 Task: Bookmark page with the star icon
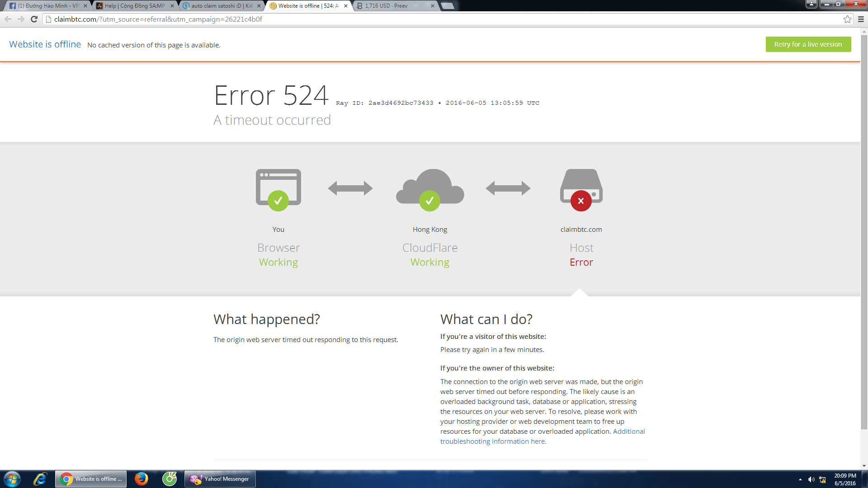[x=847, y=19]
